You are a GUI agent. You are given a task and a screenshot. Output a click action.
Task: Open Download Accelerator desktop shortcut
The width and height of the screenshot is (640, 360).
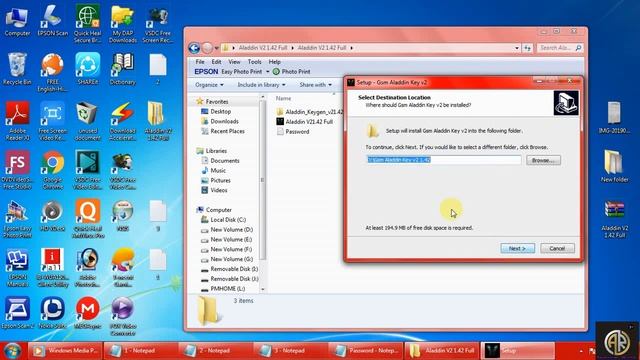122,121
